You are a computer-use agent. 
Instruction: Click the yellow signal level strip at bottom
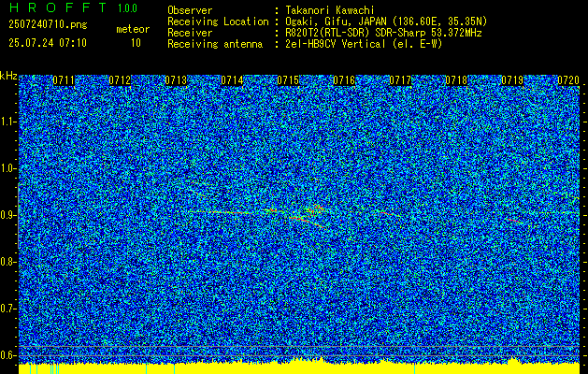(x=299, y=368)
